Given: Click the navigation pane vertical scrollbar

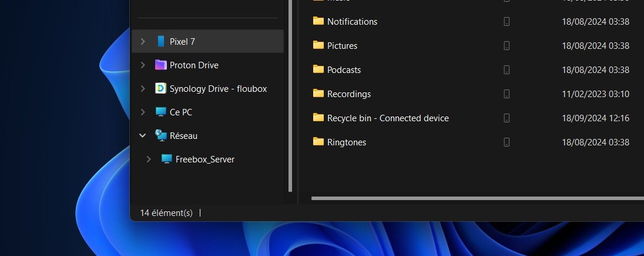Looking at the screenshot, I should tap(290, 95).
